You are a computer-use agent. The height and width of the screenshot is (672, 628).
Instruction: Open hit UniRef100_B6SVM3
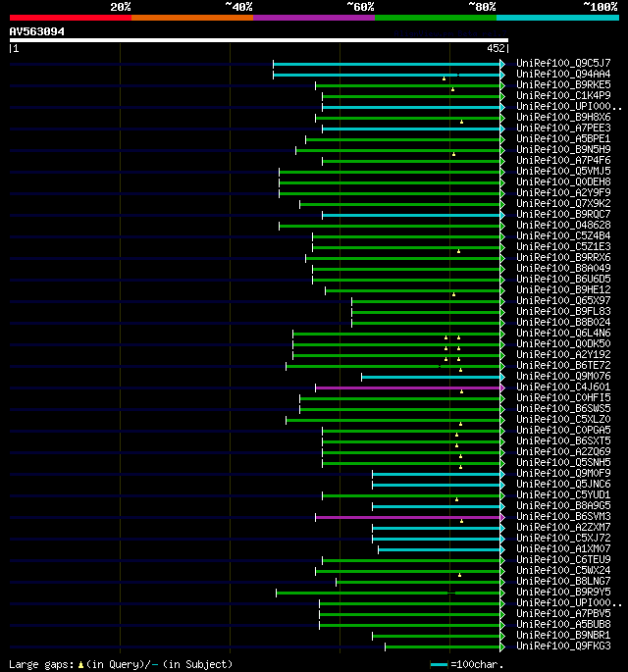click(x=563, y=516)
